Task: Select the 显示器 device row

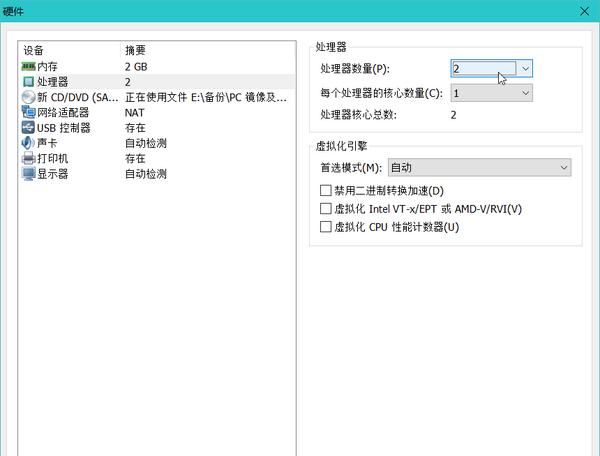Action: point(157,174)
